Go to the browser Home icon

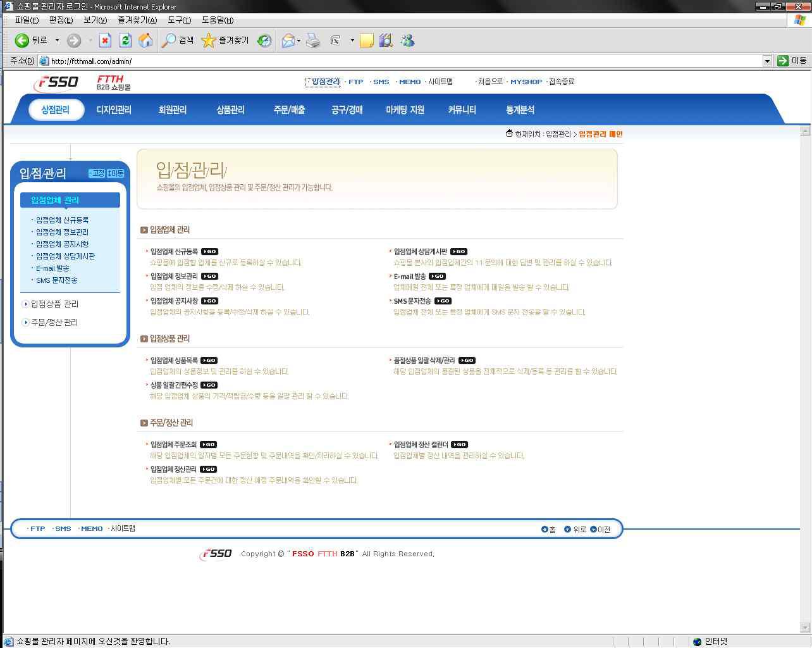click(x=145, y=40)
